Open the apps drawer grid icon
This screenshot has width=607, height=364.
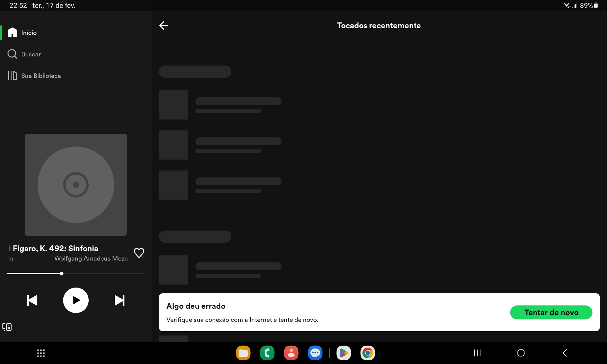point(41,353)
